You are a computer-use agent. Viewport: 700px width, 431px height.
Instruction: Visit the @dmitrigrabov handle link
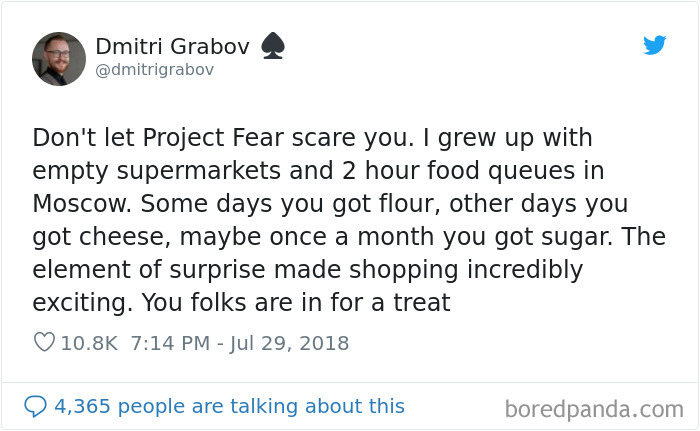point(155,70)
